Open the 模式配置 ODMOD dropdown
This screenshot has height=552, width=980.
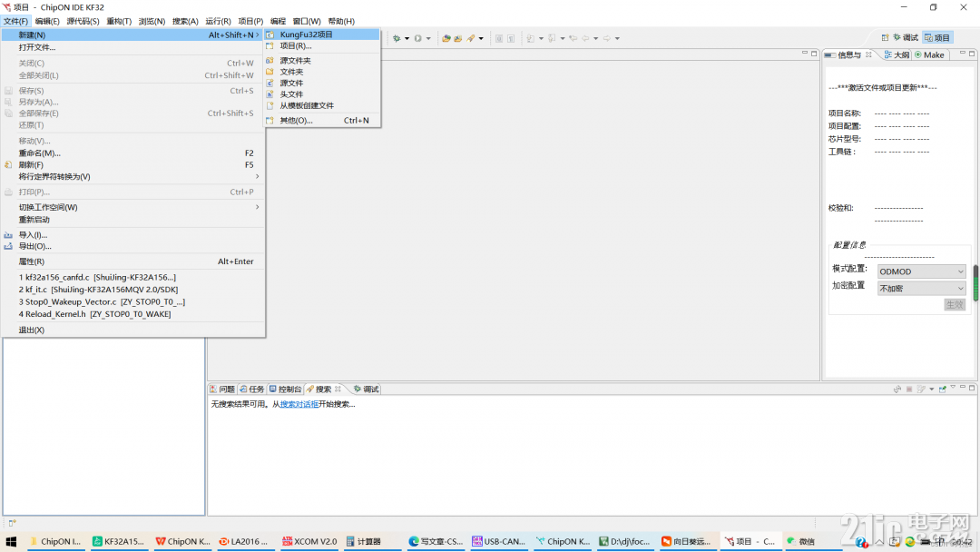(x=921, y=271)
